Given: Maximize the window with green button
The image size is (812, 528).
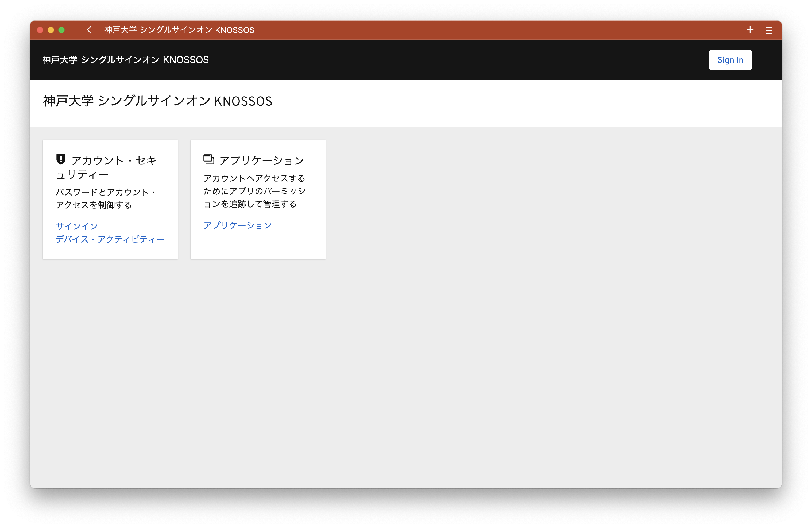Looking at the screenshot, I should point(61,30).
